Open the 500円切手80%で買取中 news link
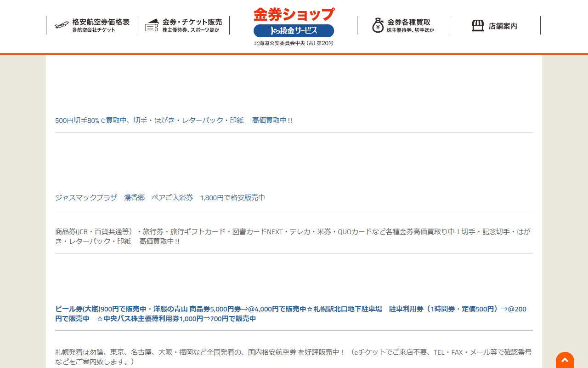Viewport: 588px width, 368px height. (174, 121)
